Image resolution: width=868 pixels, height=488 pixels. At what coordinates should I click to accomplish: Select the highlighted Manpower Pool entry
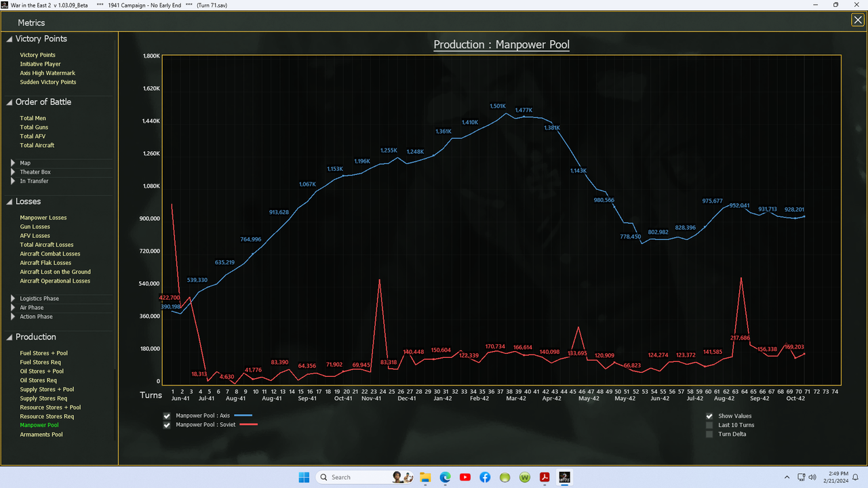click(x=39, y=426)
